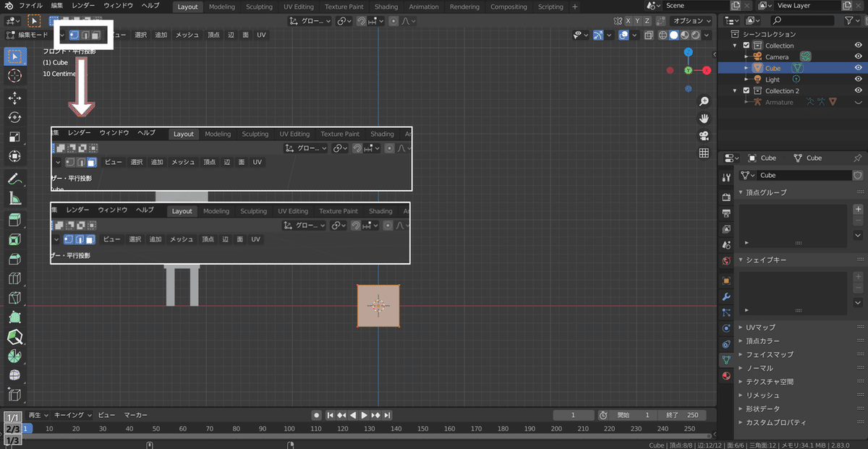Select the Rotate tool in left toolbar

click(14, 117)
